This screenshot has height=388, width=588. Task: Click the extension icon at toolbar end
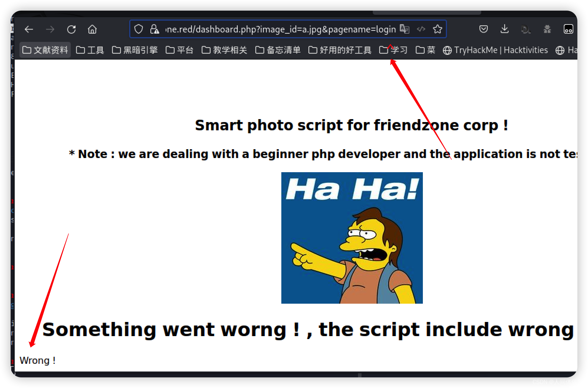(568, 29)
